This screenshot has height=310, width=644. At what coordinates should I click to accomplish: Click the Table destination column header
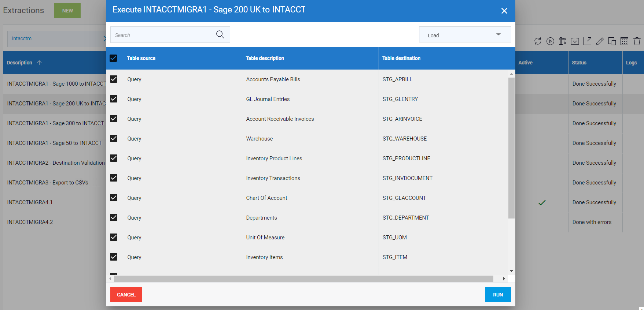coord(401,58)
